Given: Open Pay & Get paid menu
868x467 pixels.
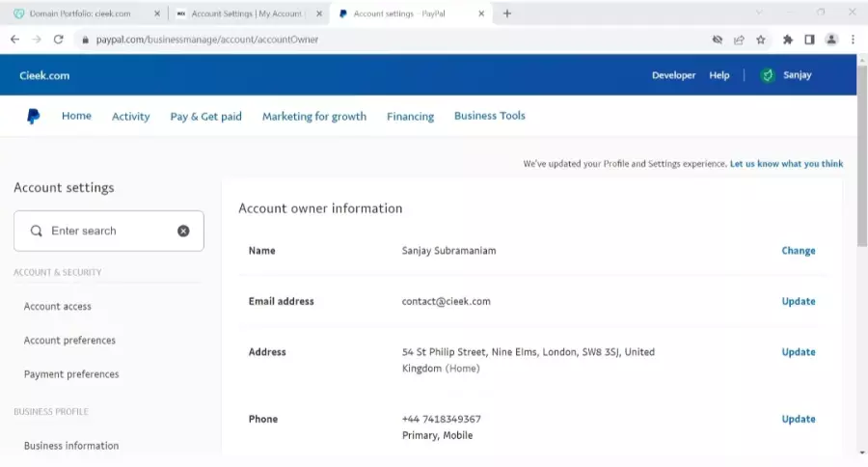Looking at the screenshot, I should pos(206,117).
